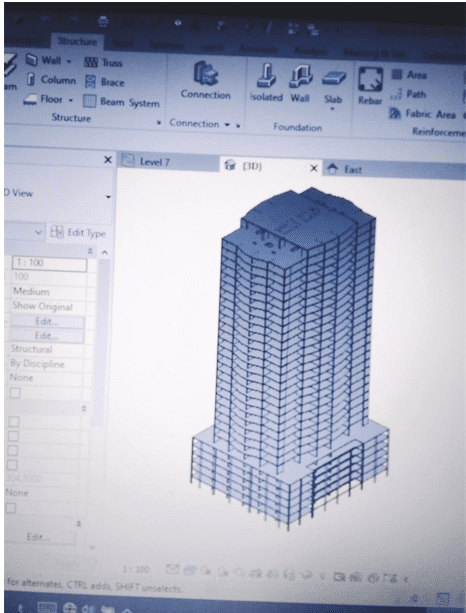
Task: Click the volume speaker icon in taskbar
Action: tap(87, 608)
